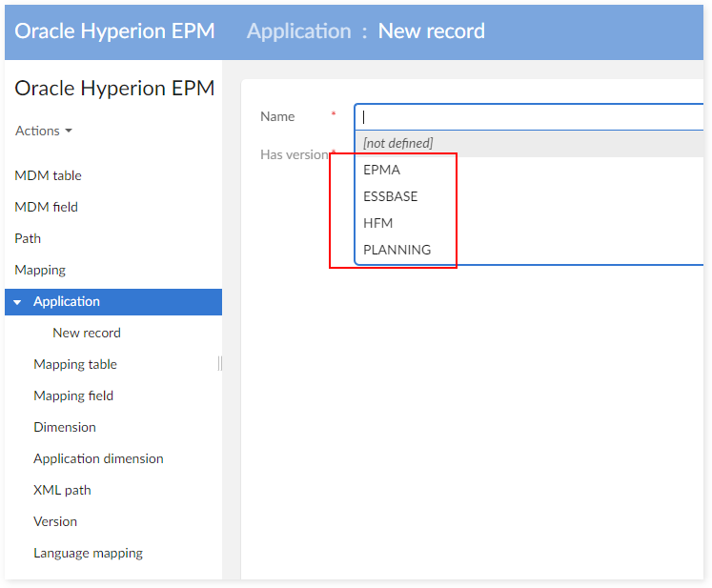This screenshot has width=712, height=588.
Task: Click Application breadcrumb in header
Action: (x=298, y=30)
